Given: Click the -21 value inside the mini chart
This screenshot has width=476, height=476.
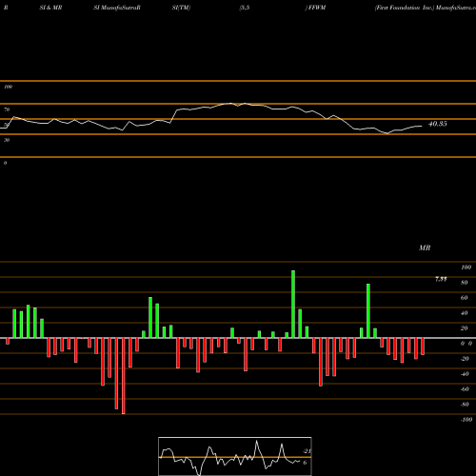Looking at the screenshot, I should pyautogui.click(x=307, y=451).
